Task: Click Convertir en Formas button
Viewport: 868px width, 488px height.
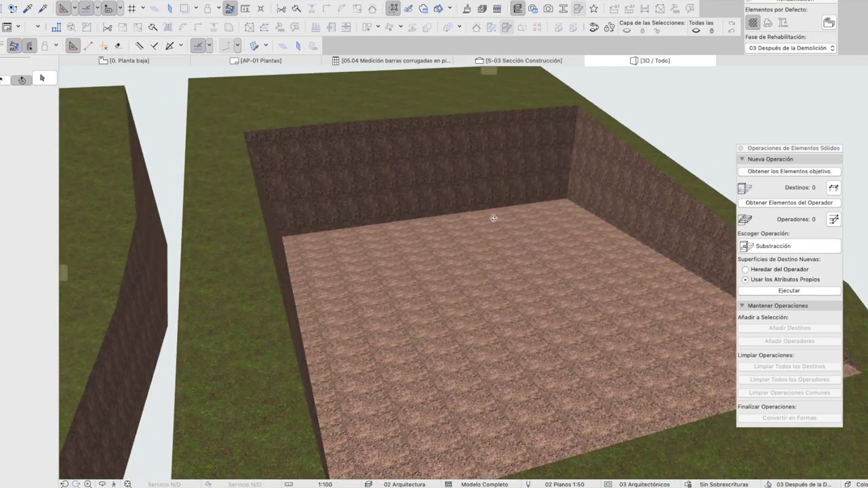Action: (x=789, y=418)
